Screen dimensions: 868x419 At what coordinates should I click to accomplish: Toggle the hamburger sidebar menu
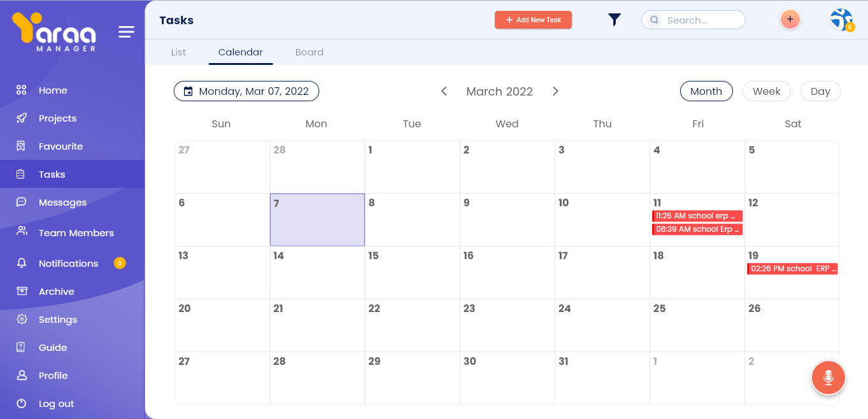126,32
